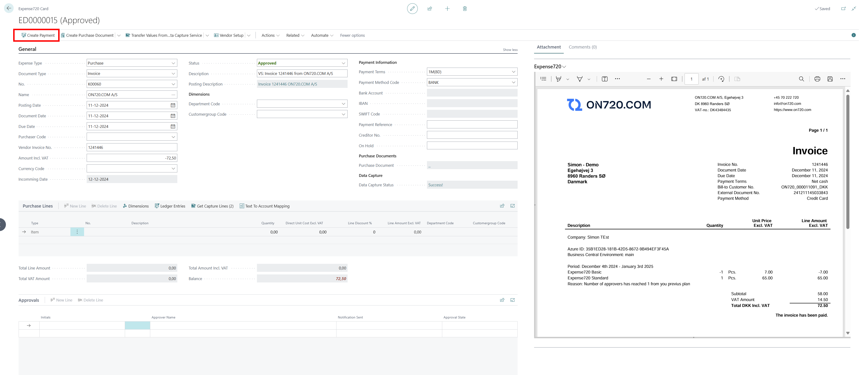Share Purchase Lines list icon
The image size is (868, 375).
click(x=502, y=206)
